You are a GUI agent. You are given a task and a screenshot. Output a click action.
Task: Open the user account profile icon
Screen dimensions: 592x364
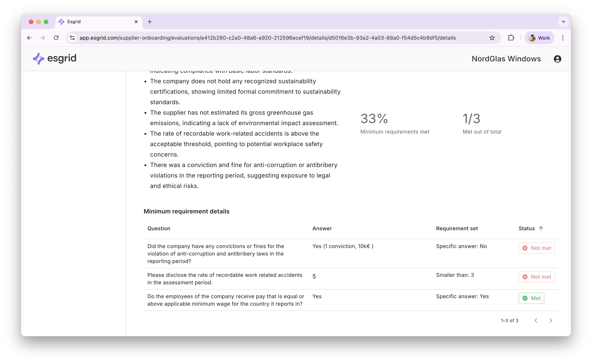click(x=557, y=59)
